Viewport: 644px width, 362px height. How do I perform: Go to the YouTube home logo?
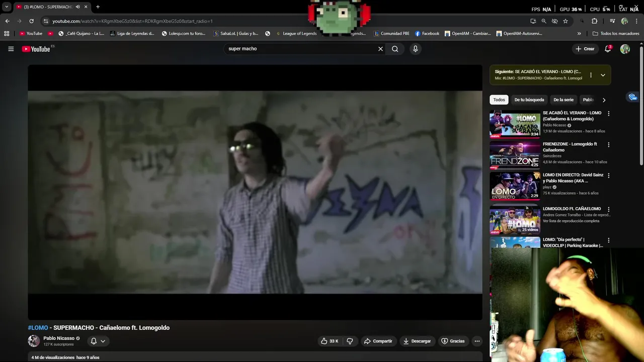(x=36, y=49)
